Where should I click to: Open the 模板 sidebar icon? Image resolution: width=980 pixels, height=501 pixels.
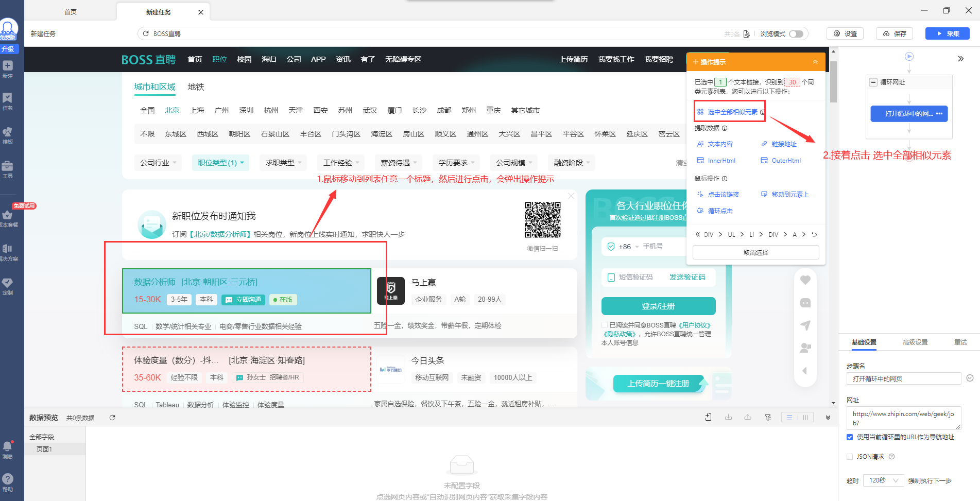click(x=8, y=135)
